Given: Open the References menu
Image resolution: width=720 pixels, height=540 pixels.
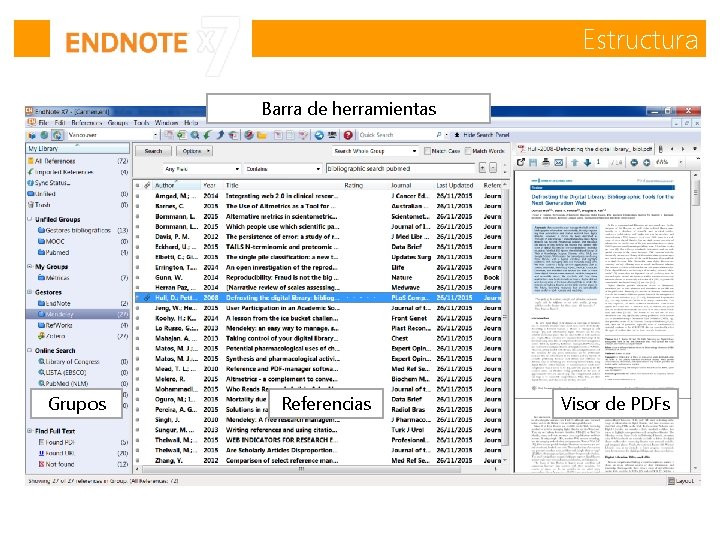Looking at the screenshot, I should 86,123.
